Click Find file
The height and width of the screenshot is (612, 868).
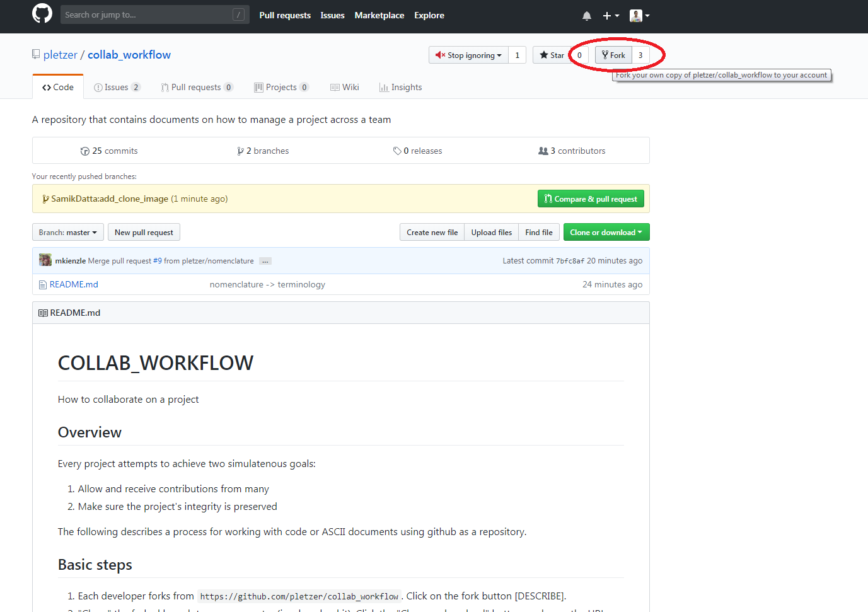[x=539, y=232]
